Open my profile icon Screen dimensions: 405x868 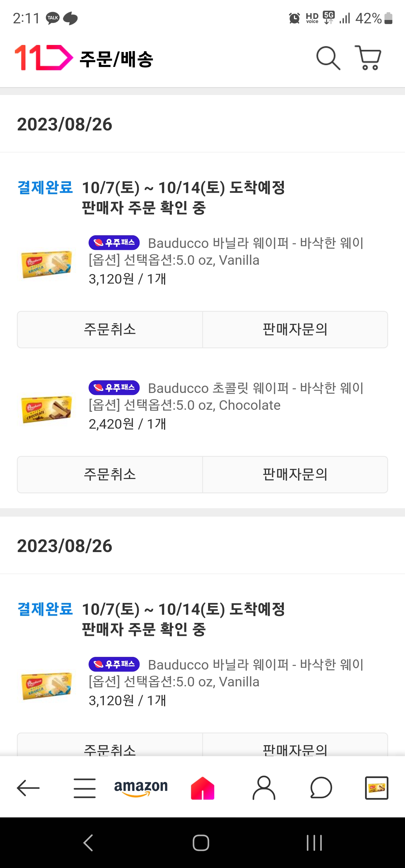tap(264, 788)
